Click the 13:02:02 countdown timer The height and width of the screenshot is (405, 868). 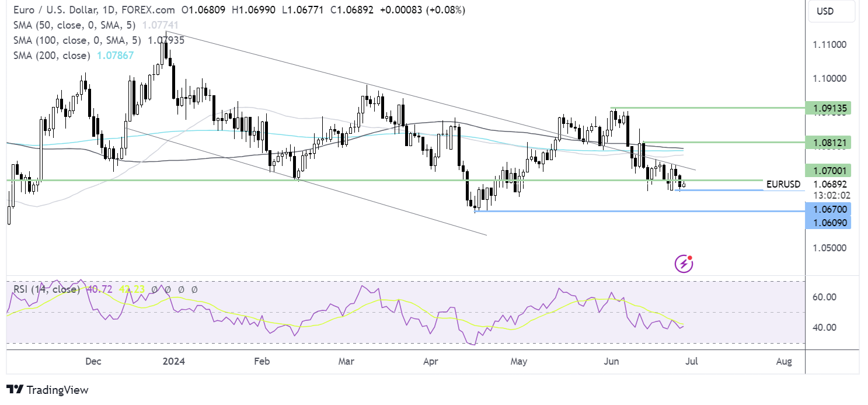[x=832, y=195]
